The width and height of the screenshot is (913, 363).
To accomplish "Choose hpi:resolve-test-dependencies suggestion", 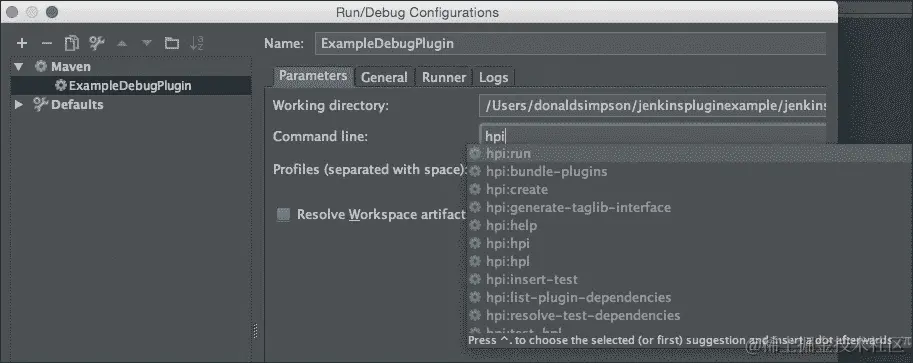I will [x=690, y=316].
